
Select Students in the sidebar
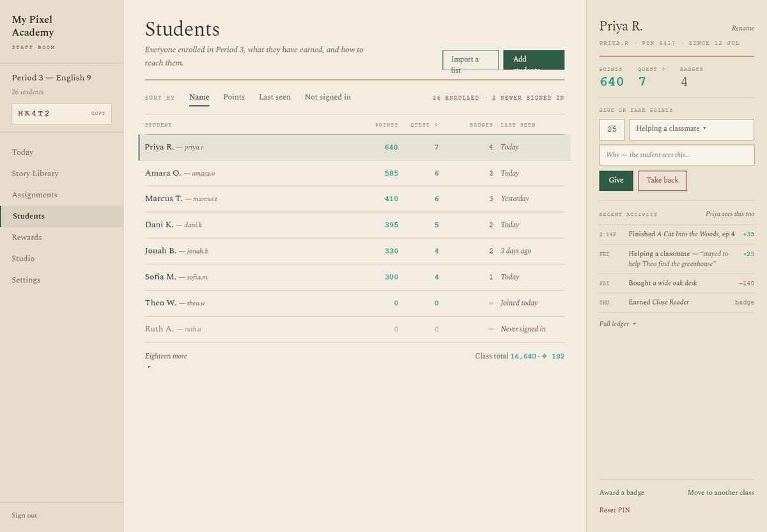pyautogui.click(x=61, y=217)
